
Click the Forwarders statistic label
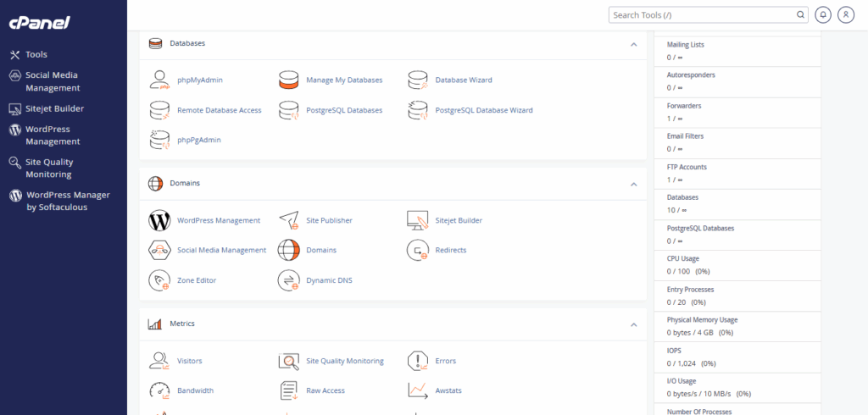tap(684, 106)
